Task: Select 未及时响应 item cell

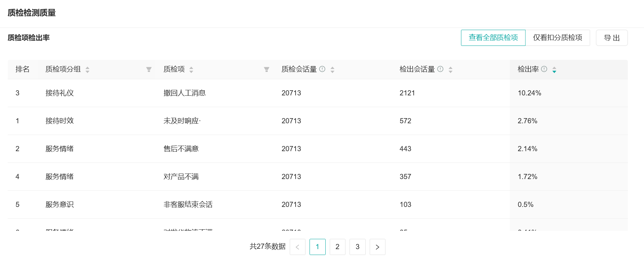Action: point(182,121)
